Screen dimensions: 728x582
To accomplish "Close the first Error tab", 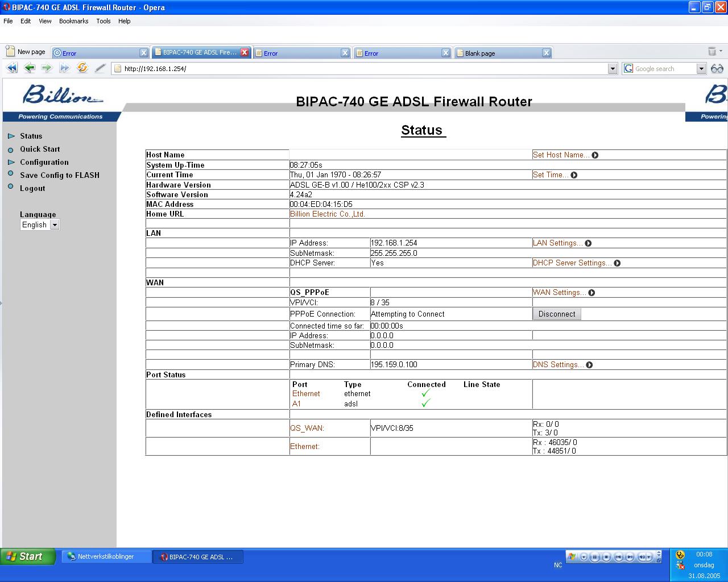I will pyautogui.click(x=144, y=52).
